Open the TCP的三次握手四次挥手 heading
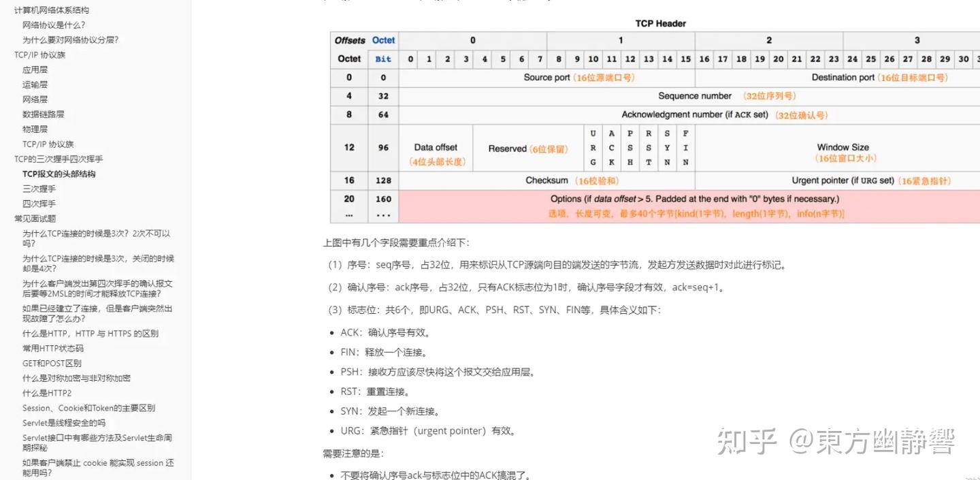The image size is (980, 480). point(59,159)
